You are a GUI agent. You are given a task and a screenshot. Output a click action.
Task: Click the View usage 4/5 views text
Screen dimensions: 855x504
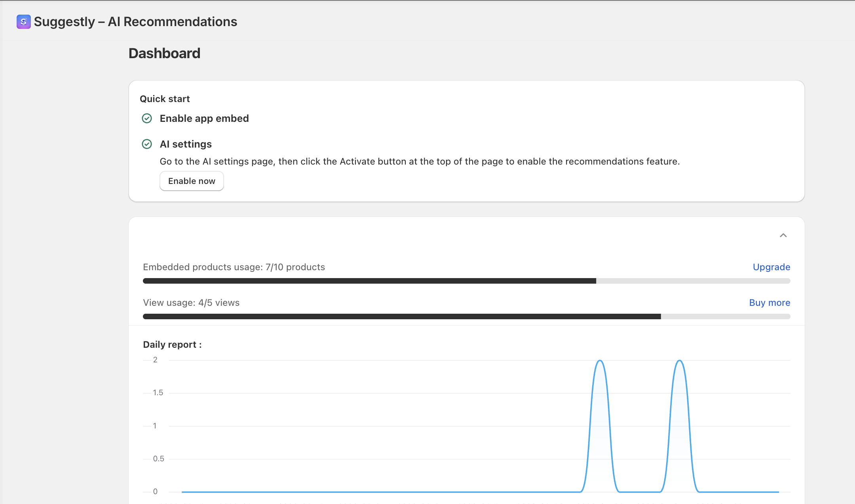click(x=191, y=303)
